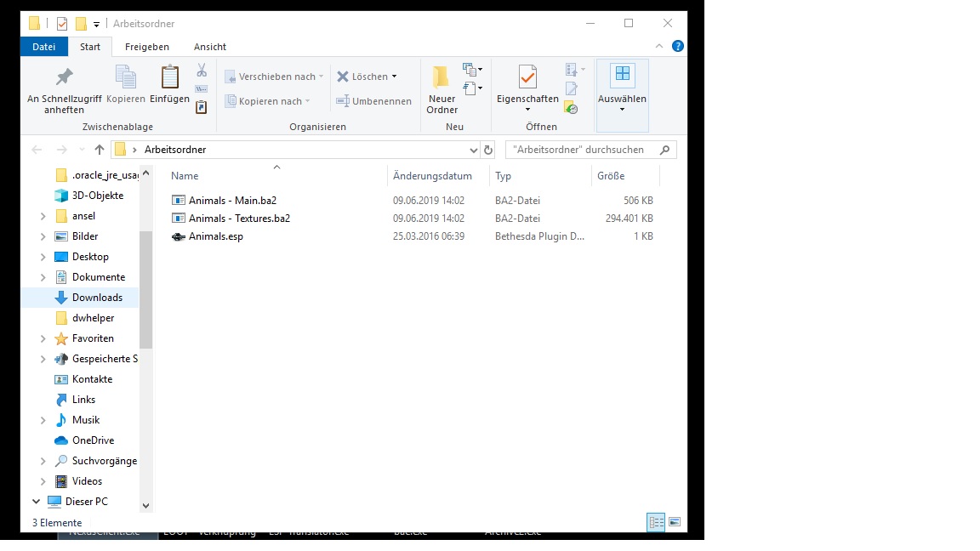980x551 pixels.
Task: Click the history (Verlauf) icon in Öffnen group
Action: pyautogui.click(x=572, y=108)
